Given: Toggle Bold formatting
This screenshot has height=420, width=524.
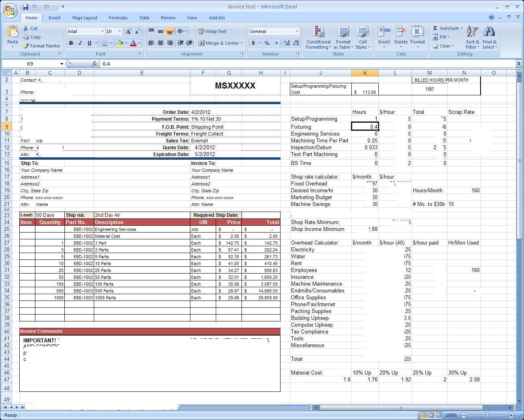Looking at the screenshot, I should (71, 43).
